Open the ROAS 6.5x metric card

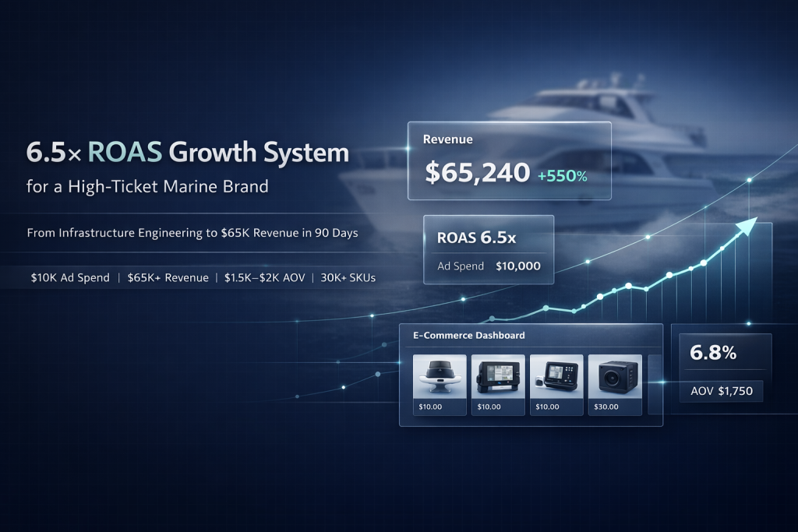pyautogui.click(x=488, y=248)
